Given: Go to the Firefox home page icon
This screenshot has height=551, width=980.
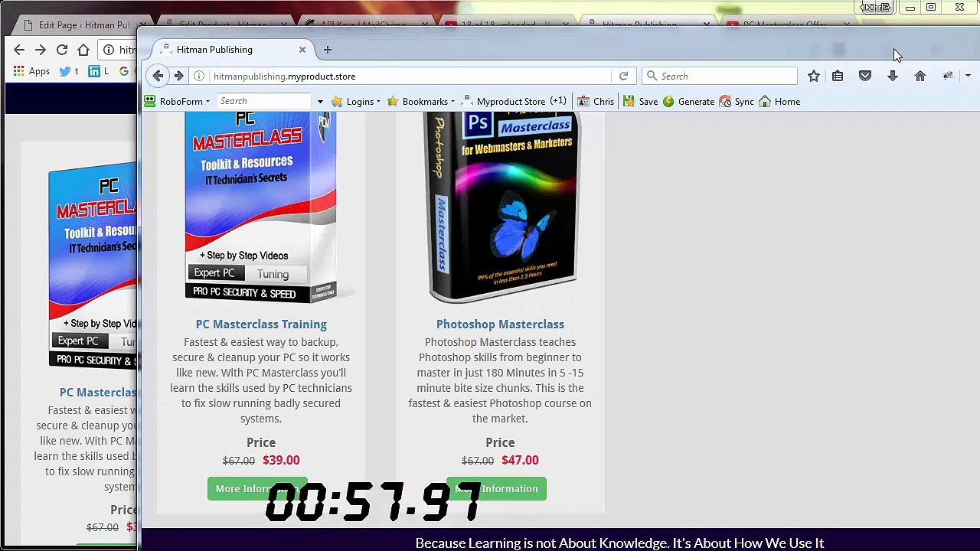Looking at the screenshot, I should coord(920,76).
